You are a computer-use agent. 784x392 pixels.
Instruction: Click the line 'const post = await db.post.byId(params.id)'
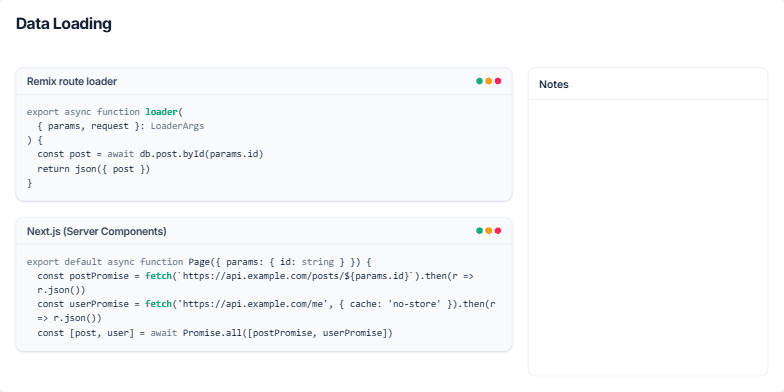pos(150,154)
